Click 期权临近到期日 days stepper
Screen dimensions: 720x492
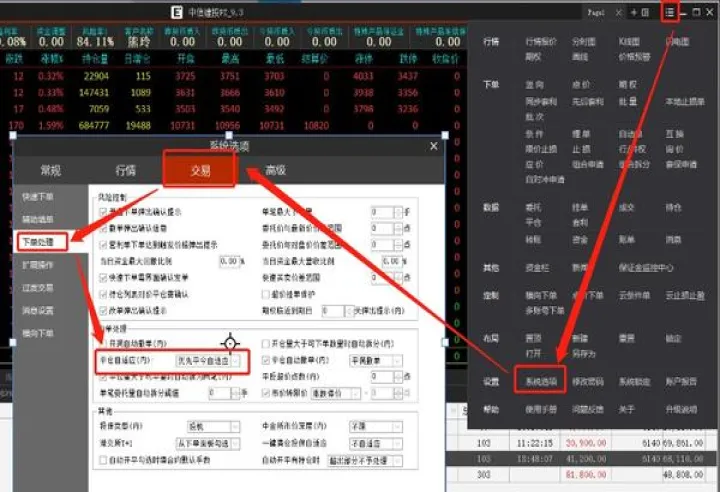pos(338,311)
